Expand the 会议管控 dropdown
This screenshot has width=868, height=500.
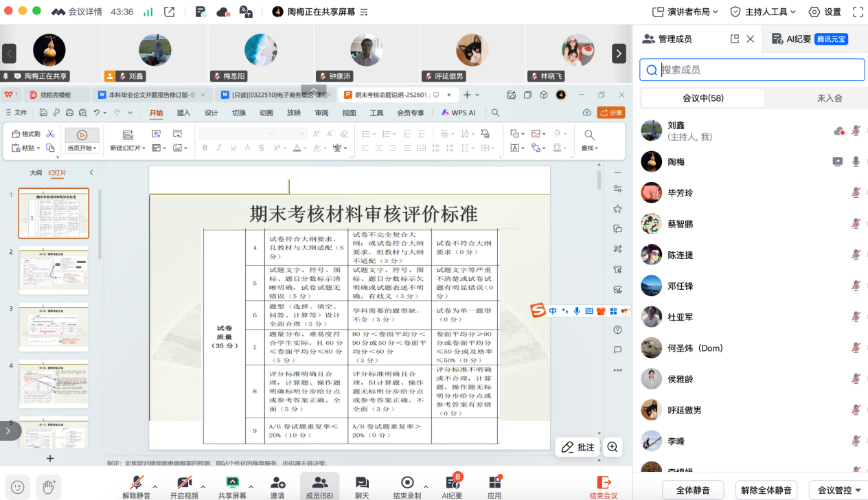(839, 490)
